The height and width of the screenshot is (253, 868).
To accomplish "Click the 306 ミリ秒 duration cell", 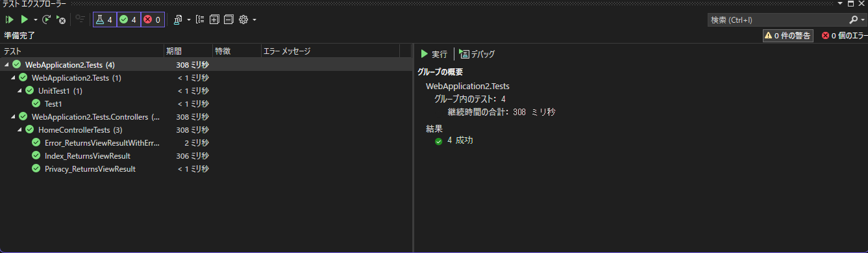I will (x=193, y=155).
